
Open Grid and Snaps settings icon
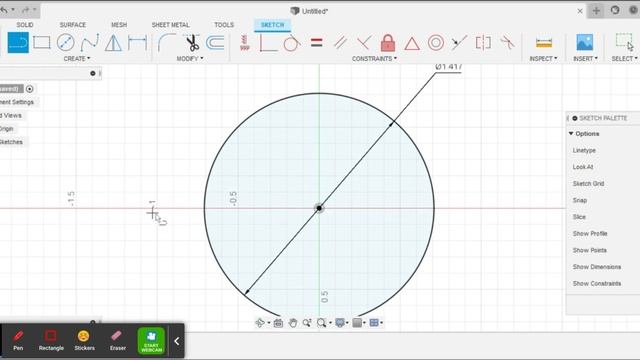[357, 323]
